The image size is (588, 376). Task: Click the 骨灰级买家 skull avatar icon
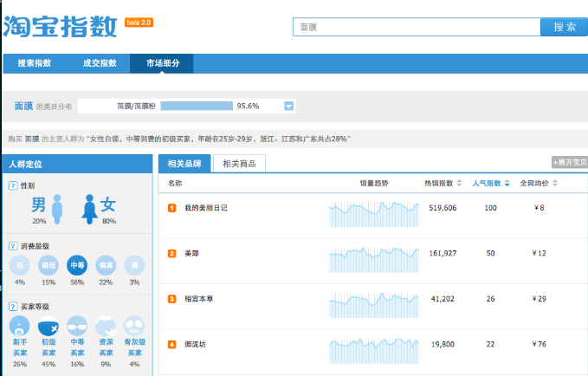[134, 326]
